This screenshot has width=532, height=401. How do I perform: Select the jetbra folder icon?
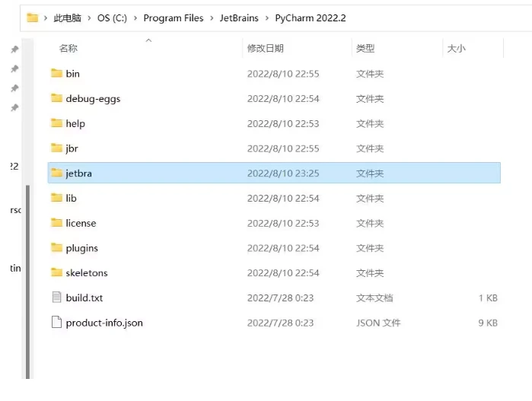(x=56, y=173)
